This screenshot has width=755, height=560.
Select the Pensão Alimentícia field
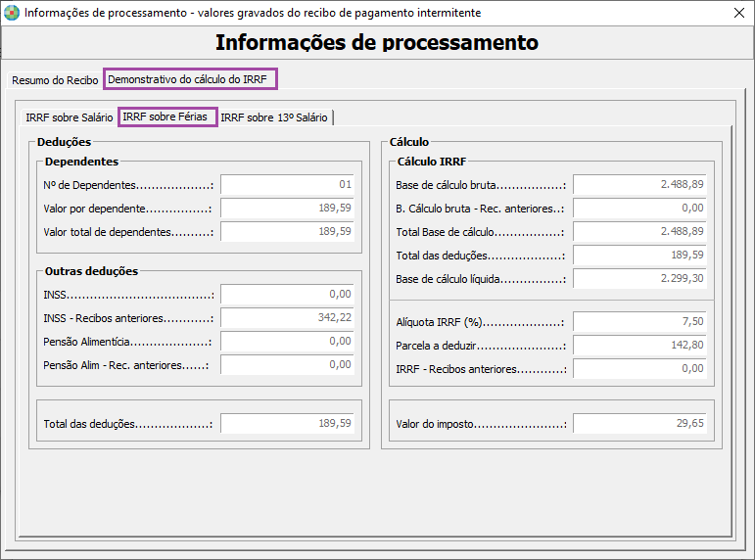[x=288, y=342]
